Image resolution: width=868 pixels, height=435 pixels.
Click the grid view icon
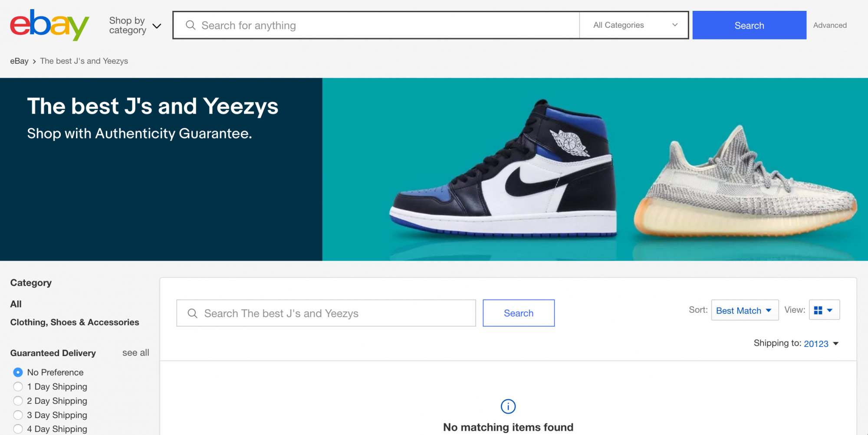[818, 311]
